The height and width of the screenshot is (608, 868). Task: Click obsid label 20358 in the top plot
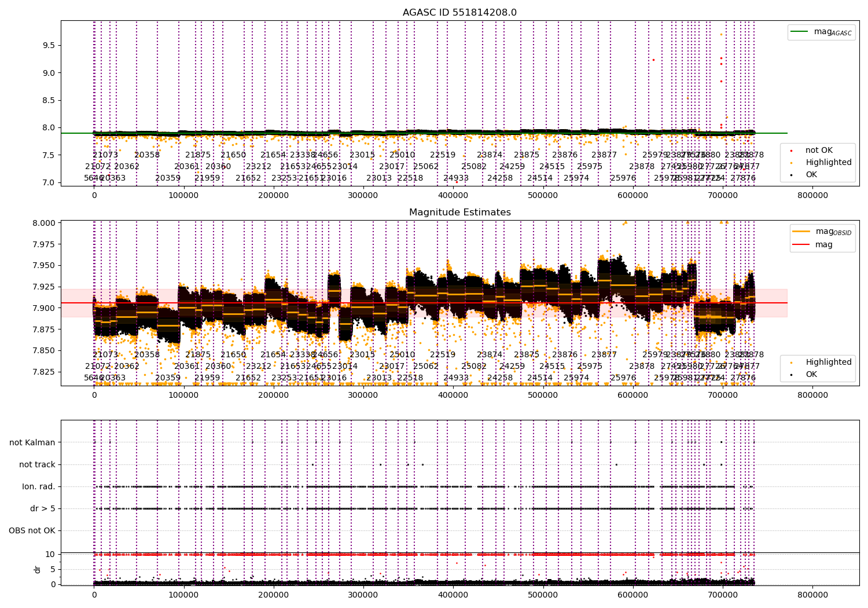click(x=147, y=155)
